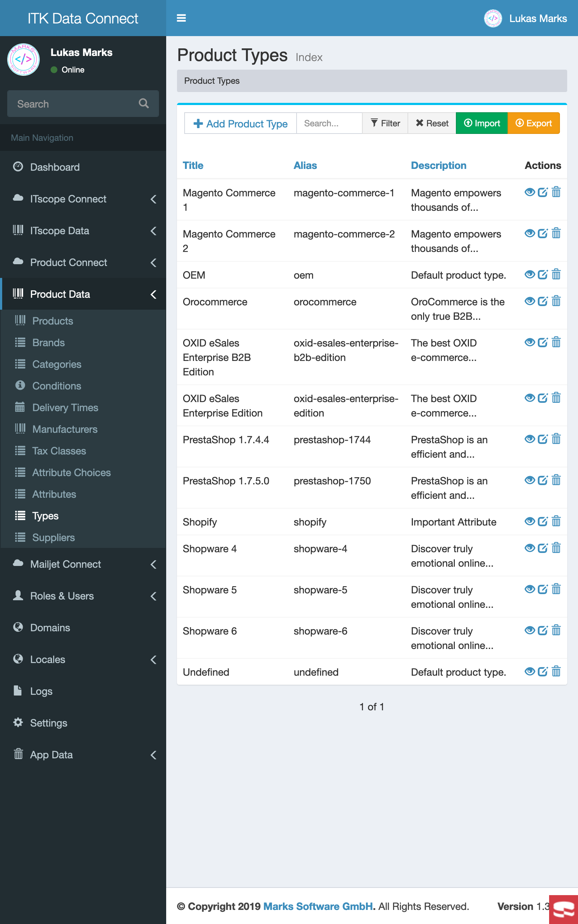Open Delivery Times submenu item
The image size is (578, 924).
click(x=83, y=407)
